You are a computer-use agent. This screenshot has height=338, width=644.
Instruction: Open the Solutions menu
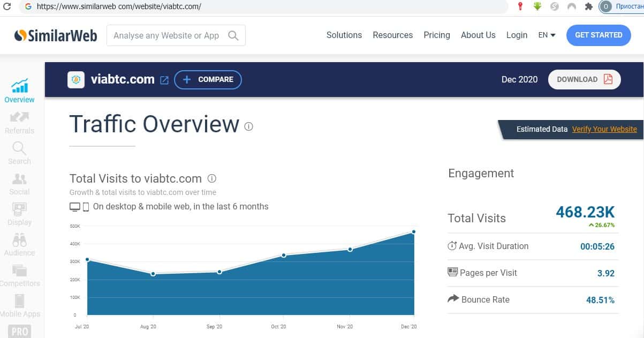pos(344,35)
